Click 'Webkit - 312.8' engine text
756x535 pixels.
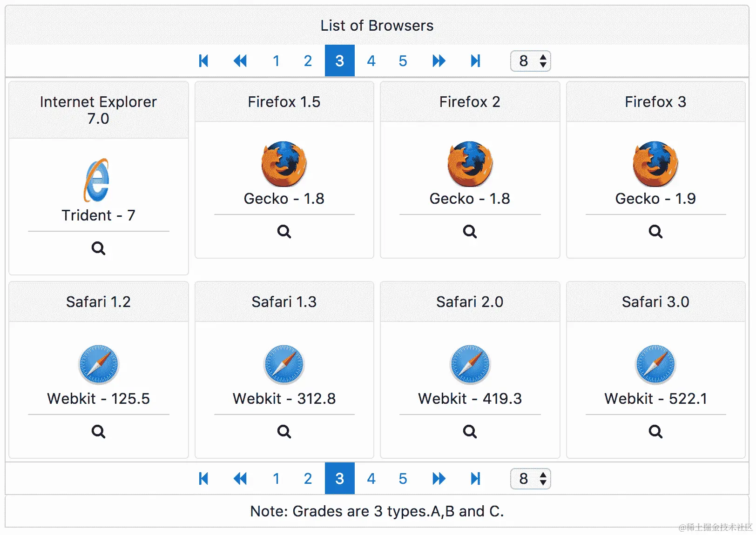(x=284, y=399)
